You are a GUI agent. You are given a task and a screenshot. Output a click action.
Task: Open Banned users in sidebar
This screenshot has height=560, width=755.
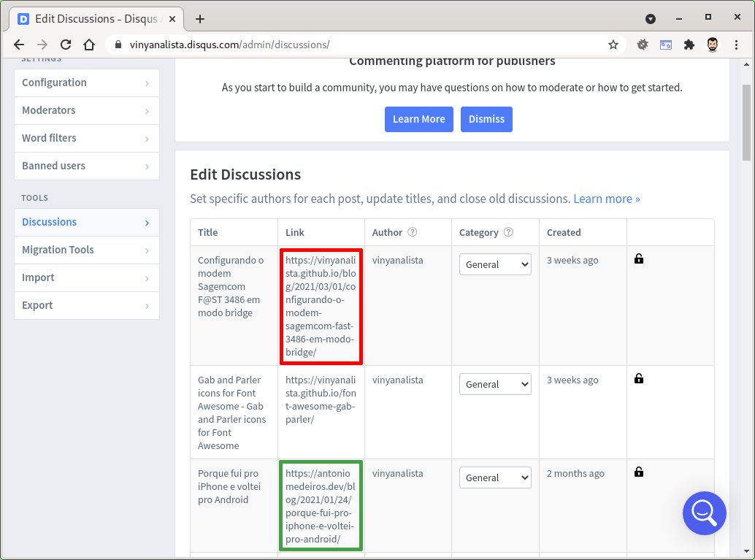[87, 166]
